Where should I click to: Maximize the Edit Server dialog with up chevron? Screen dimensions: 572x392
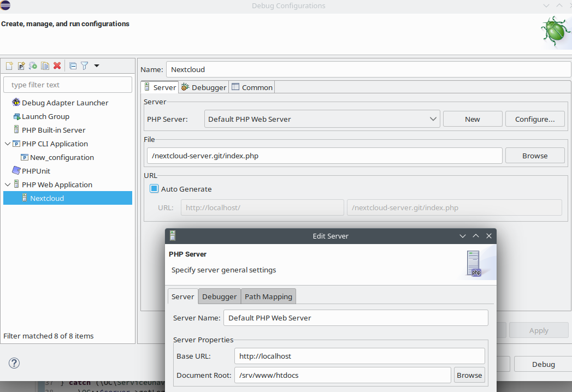[x=476, y=236]
